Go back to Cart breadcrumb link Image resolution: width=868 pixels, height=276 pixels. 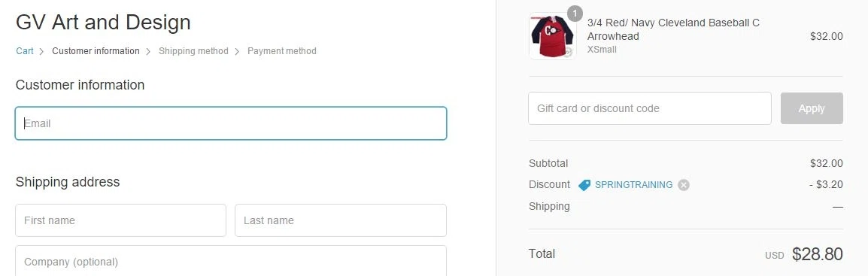(x=24, y=51)
